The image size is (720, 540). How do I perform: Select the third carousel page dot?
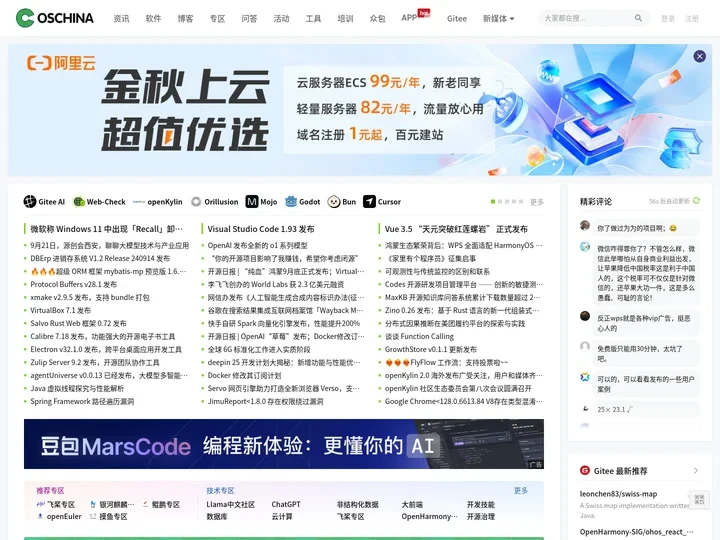pyautogui.click(x=507, y=202)
